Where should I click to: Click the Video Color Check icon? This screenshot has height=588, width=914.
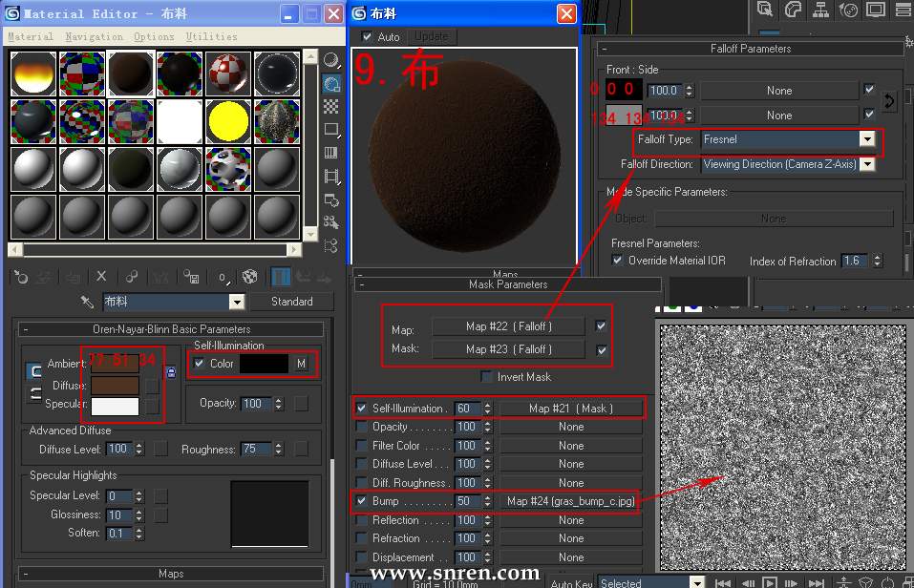[331, 153]
